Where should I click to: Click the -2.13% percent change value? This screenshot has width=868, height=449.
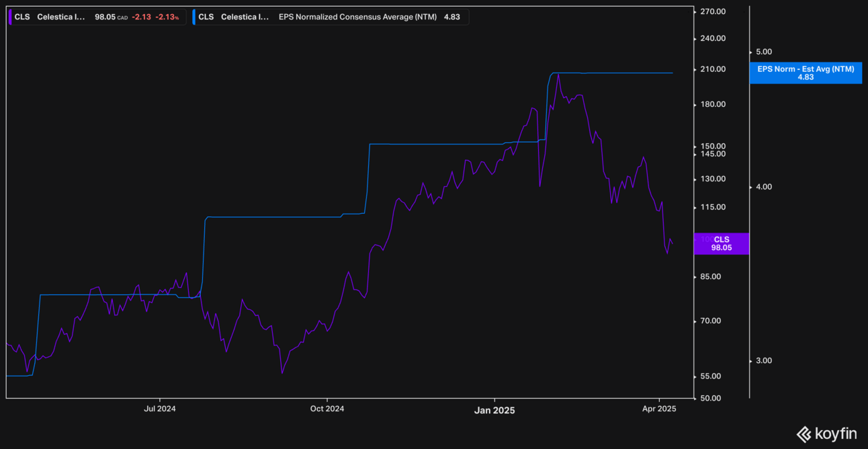167,17
